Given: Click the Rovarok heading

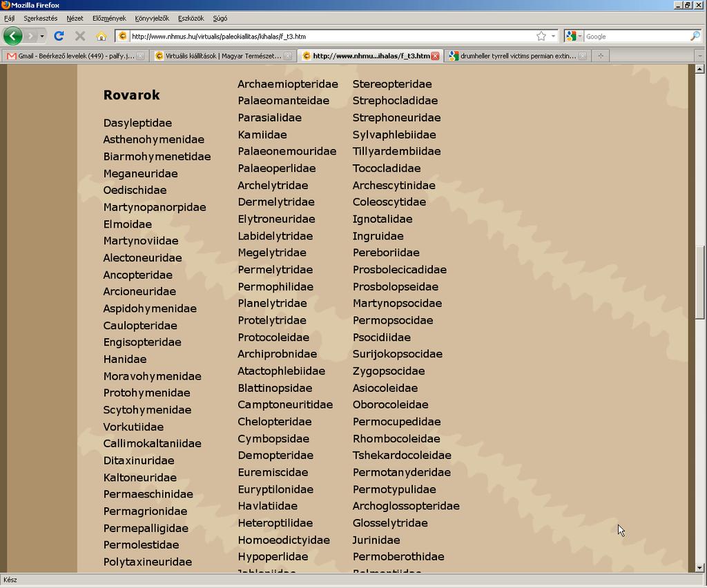Looking at the screenshot, I should click(132, 95).
